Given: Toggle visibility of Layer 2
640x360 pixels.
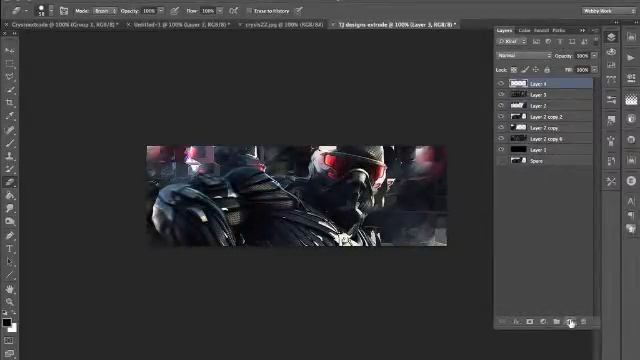Looking at the screenshot, I should point(501,105).
